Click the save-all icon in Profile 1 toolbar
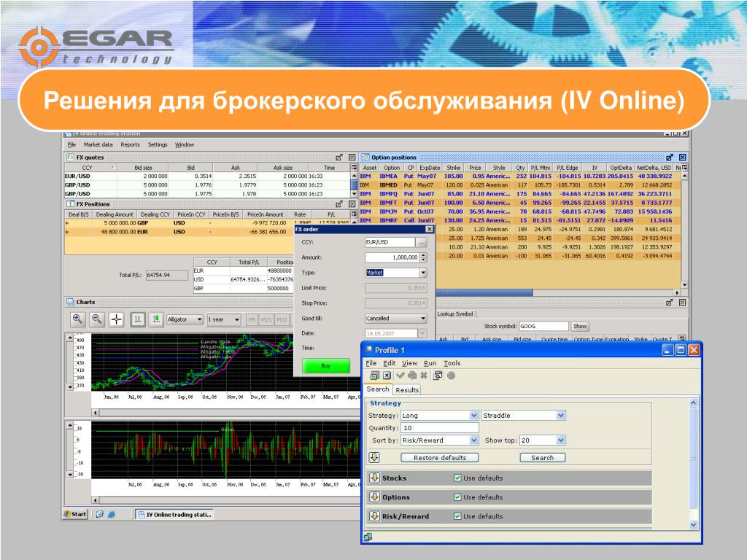The width and height of the screenshot is (747, 560). [x=374, y=376]
